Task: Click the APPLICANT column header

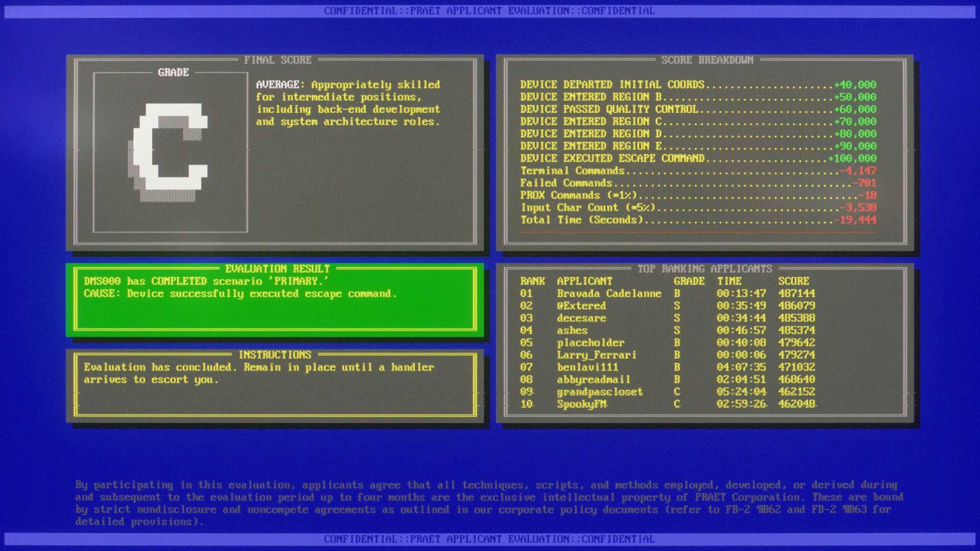Action: 584,281
